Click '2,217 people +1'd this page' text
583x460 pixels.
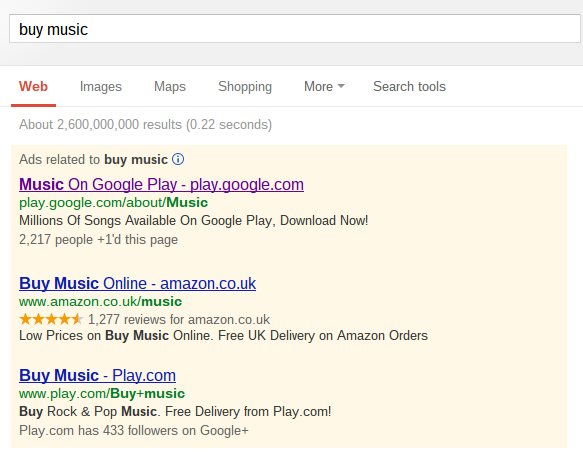(x=99, y=239)
